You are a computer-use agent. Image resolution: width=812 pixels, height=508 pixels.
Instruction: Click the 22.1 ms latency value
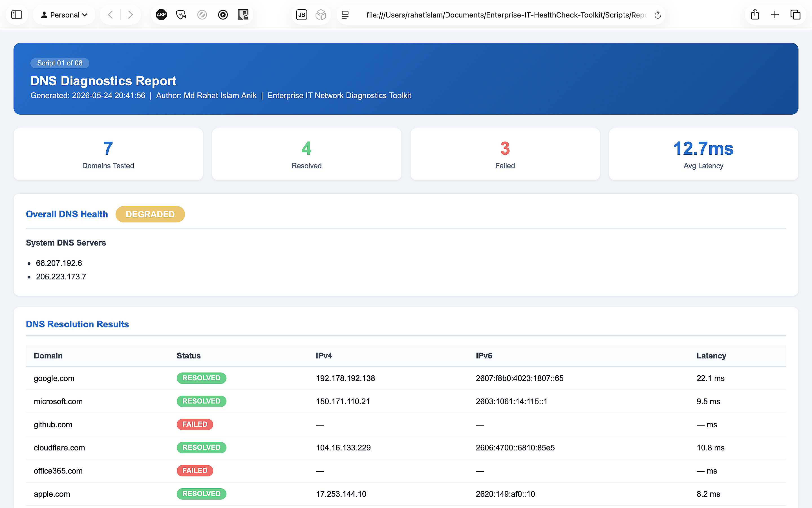click(711, 378)
